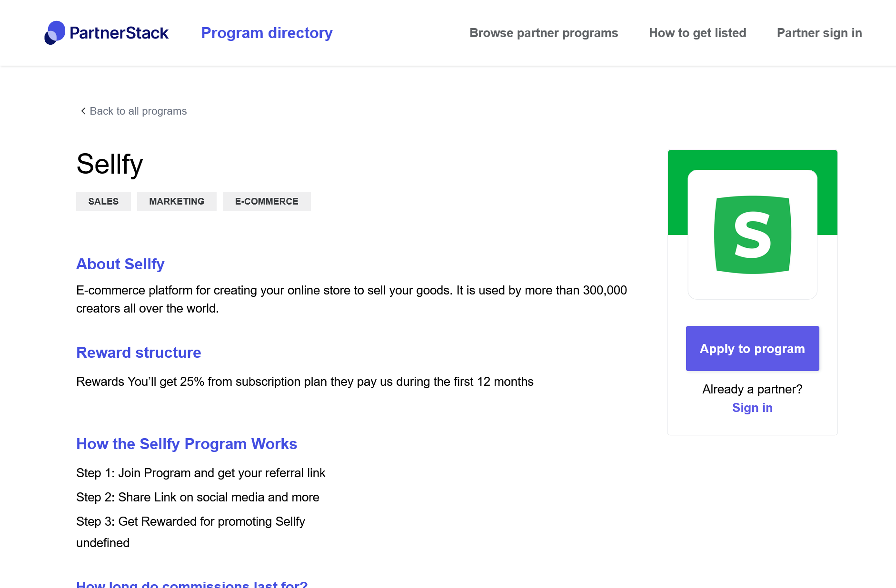Click the 25% rewards description text

[305, 382]
